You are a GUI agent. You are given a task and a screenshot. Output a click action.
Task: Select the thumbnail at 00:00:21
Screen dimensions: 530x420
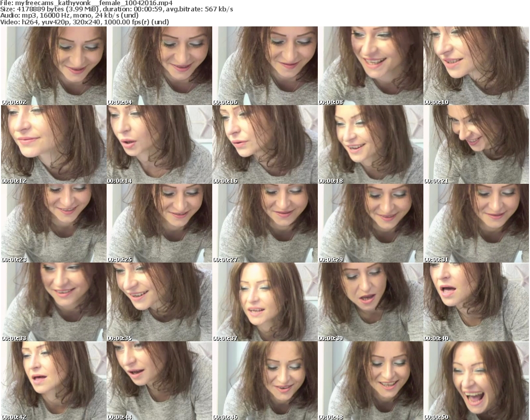tap(476, 144)
